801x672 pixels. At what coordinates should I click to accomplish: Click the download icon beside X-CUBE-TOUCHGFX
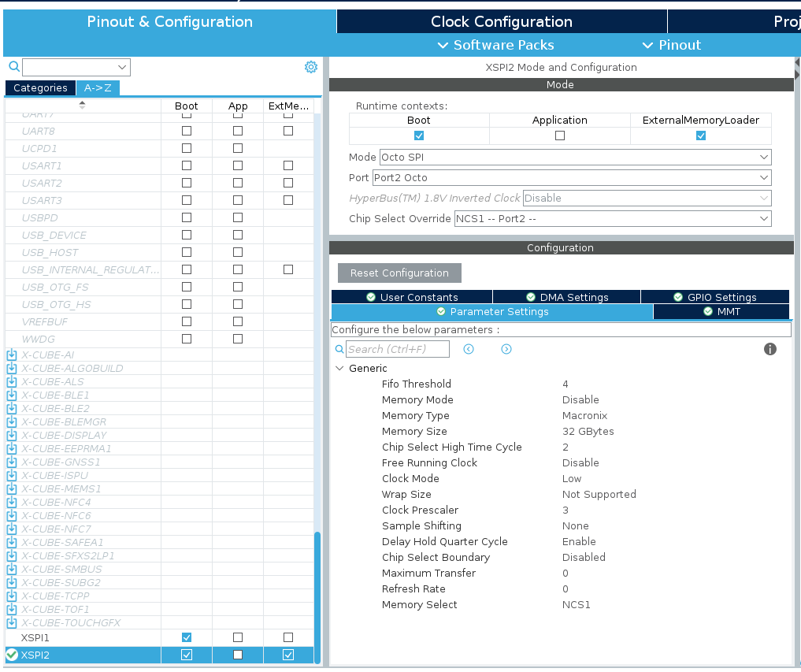tap(9, 622)
